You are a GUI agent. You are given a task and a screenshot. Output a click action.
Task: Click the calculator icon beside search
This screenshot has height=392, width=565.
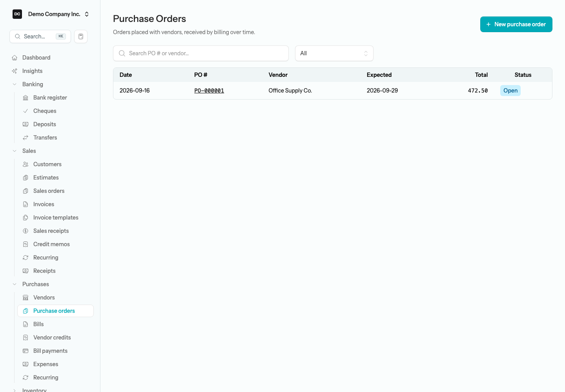click(x=81, y=36)
